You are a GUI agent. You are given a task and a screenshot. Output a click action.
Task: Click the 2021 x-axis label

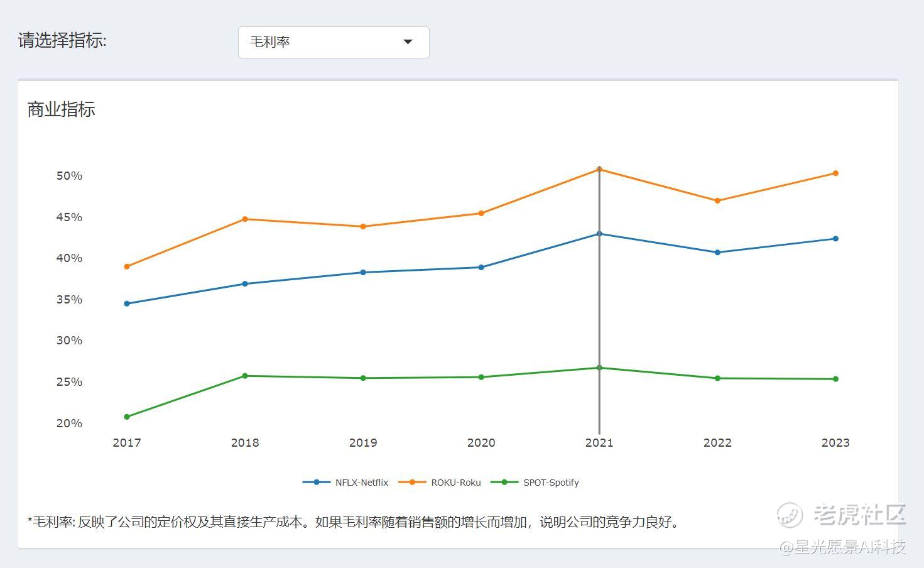[x=599, y=442]
